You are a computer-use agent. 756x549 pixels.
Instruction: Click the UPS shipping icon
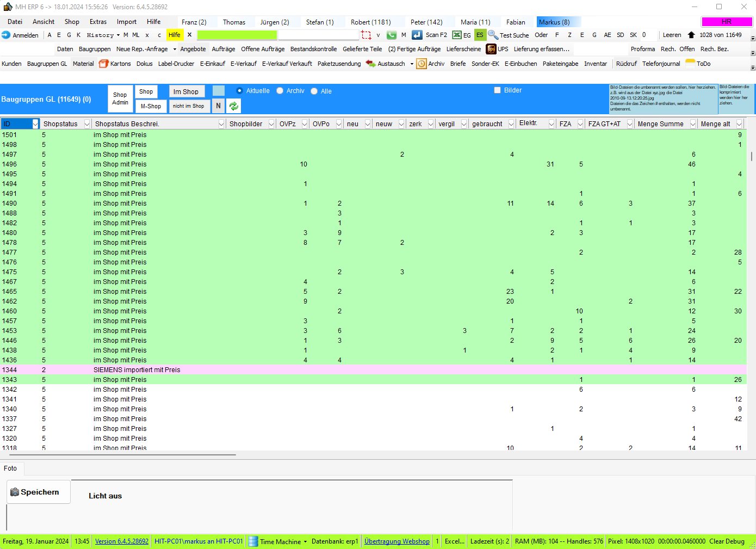coord(491,49)
